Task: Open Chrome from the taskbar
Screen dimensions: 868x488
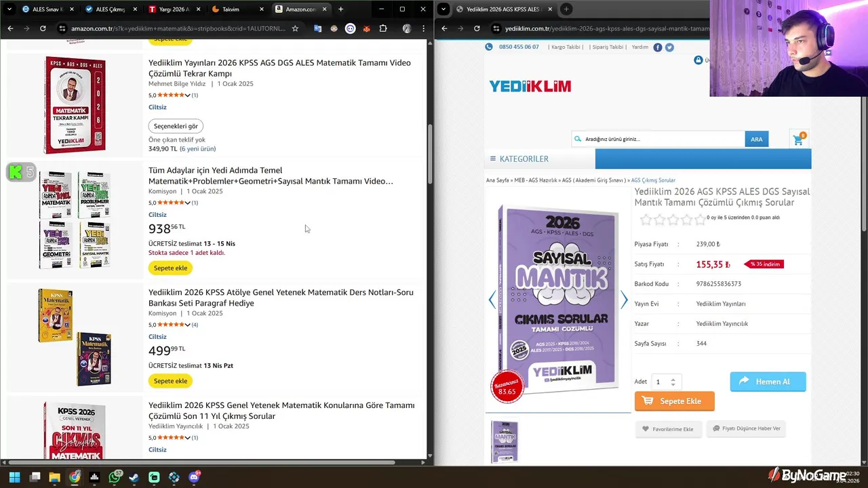Action: [75, 477]
